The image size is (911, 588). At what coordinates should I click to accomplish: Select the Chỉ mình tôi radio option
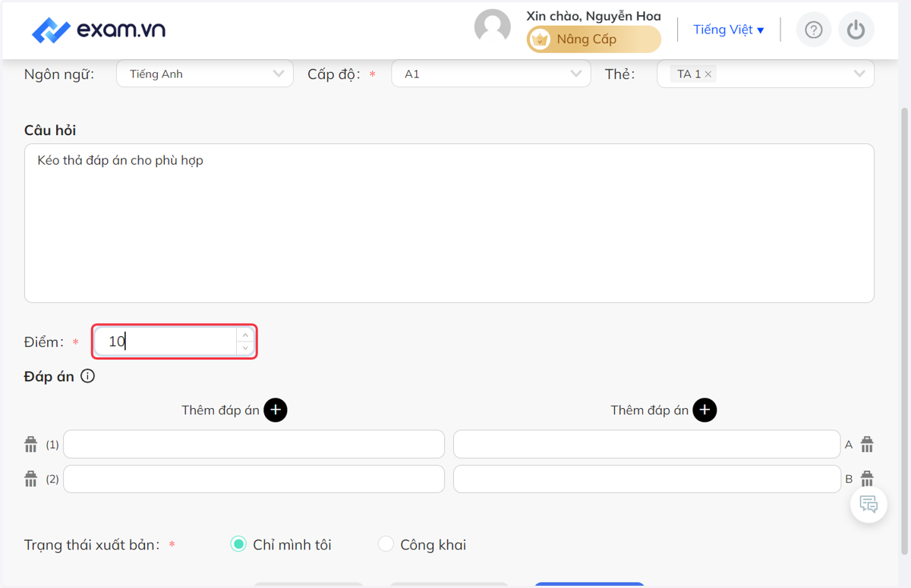(x=238, y=544)
